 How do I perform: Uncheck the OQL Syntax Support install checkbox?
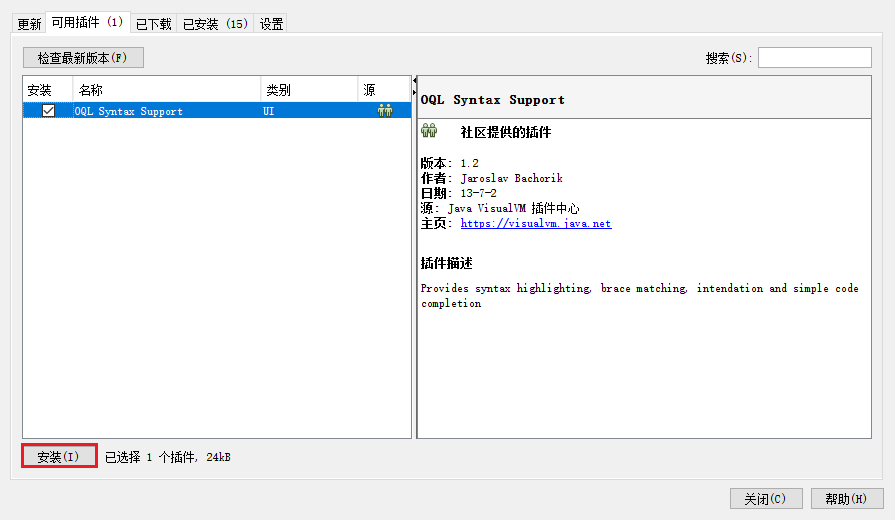(x=48, y=111)
